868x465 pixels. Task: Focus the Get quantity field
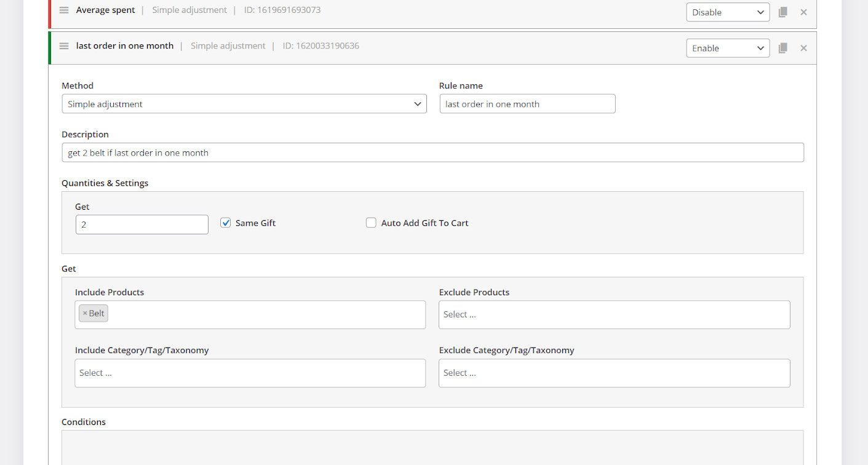141,225
